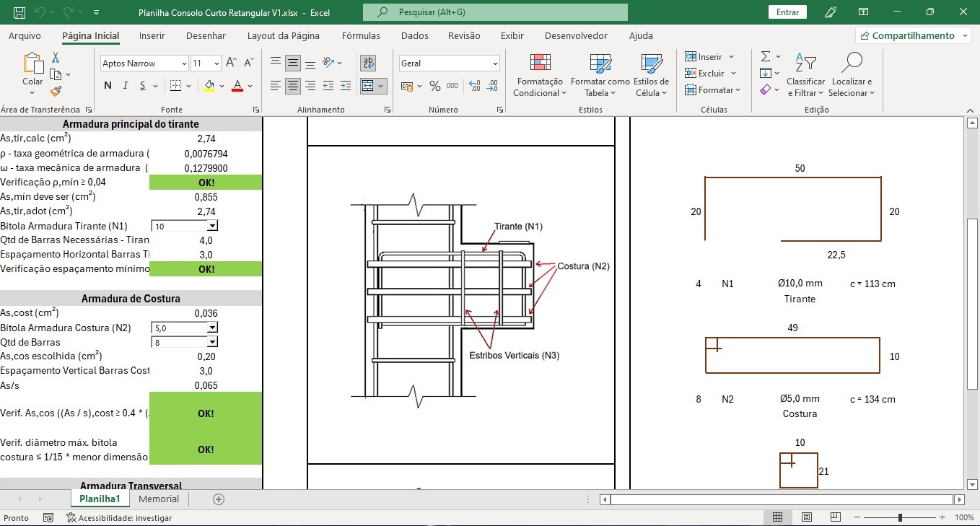Click the zoom slider handle

coord(900,517)
